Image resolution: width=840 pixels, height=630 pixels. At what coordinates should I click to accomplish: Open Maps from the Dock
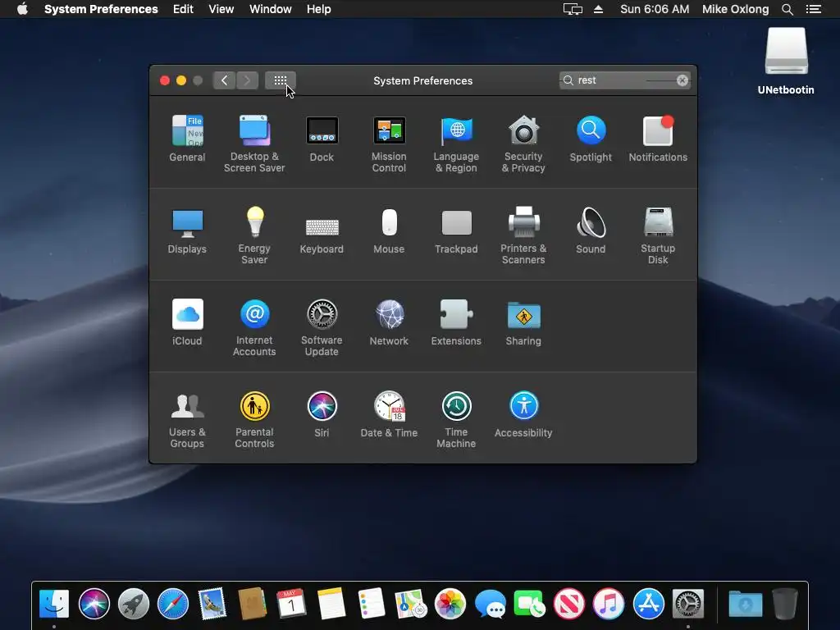[410, 604]
